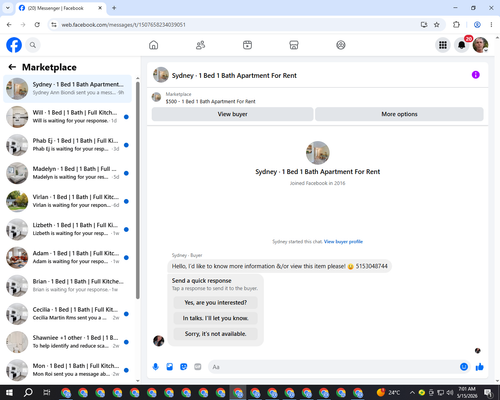This screenshot has height=400, width=500.
Task: Record a voice clip microphone icon
Action: coord(155,367)
